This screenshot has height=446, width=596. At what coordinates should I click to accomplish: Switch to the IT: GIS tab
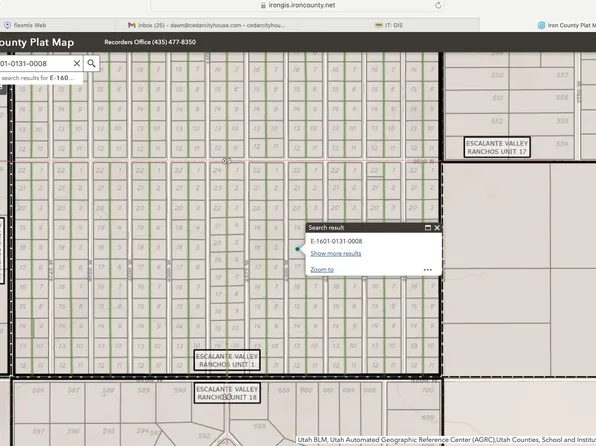pos(388,25)
